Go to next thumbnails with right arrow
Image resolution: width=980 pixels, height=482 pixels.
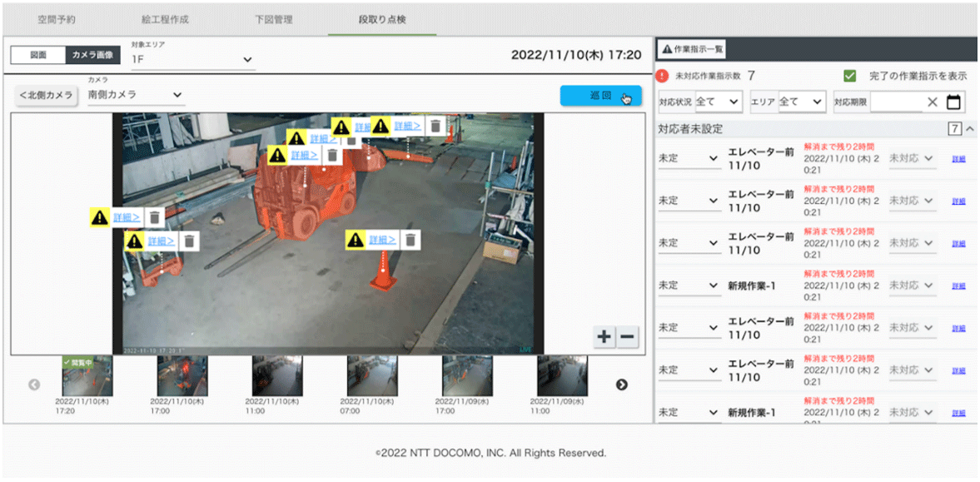pos(621,385)
